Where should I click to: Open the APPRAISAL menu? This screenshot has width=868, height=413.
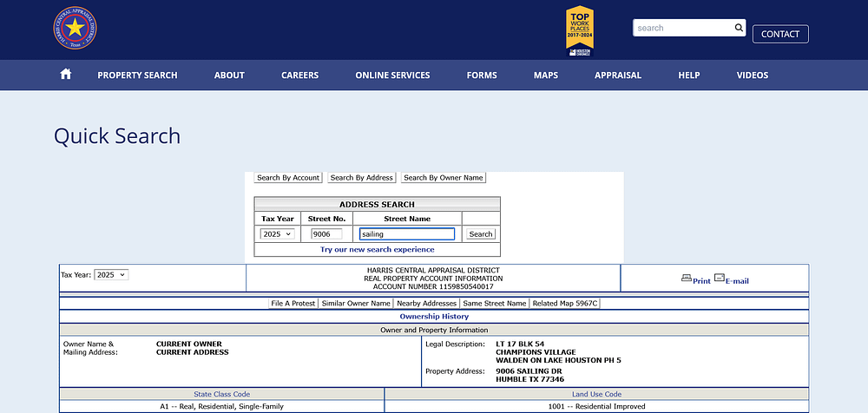618,75
